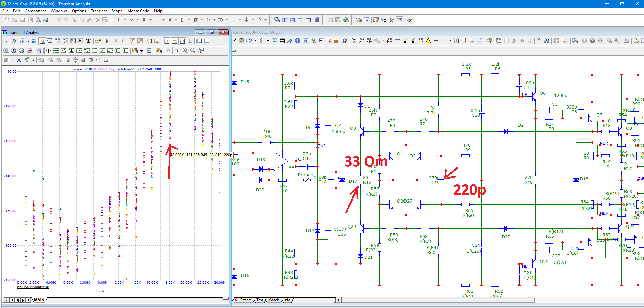
Task: Switch to the Text tab in schematic
Action: pyautogui.click(x=260, y=300)
